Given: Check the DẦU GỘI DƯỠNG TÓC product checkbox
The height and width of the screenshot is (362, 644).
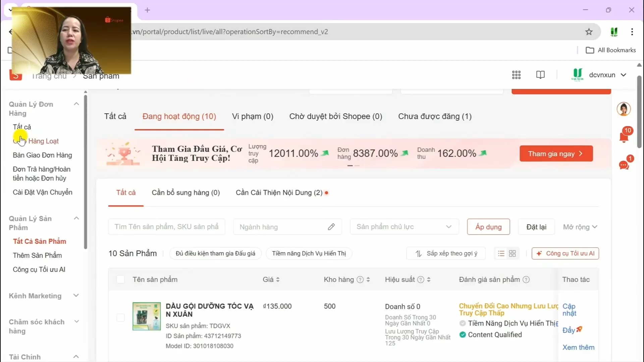Looking at the screenshot, I should click(120, 317).
